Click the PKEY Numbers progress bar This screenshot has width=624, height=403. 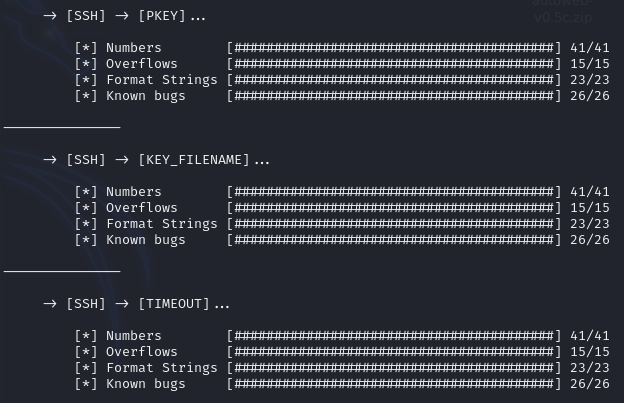(x=394, y=48)
